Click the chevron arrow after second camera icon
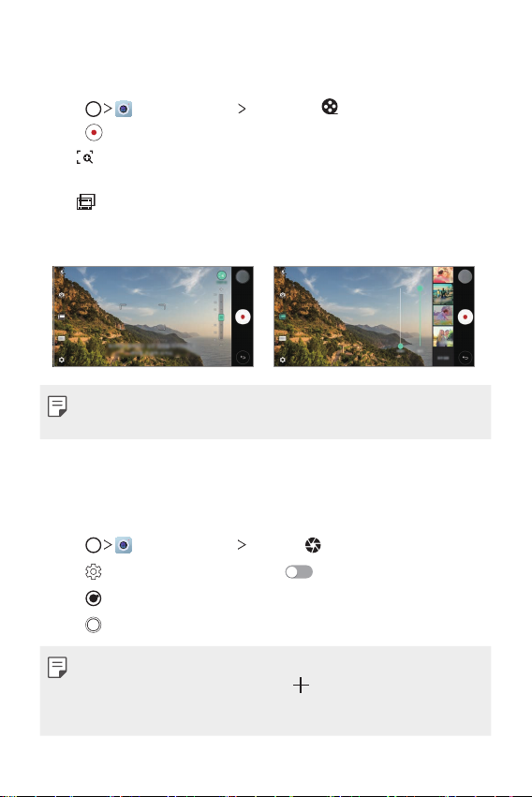This screenshot has width=532, height=797. point(242,545)
